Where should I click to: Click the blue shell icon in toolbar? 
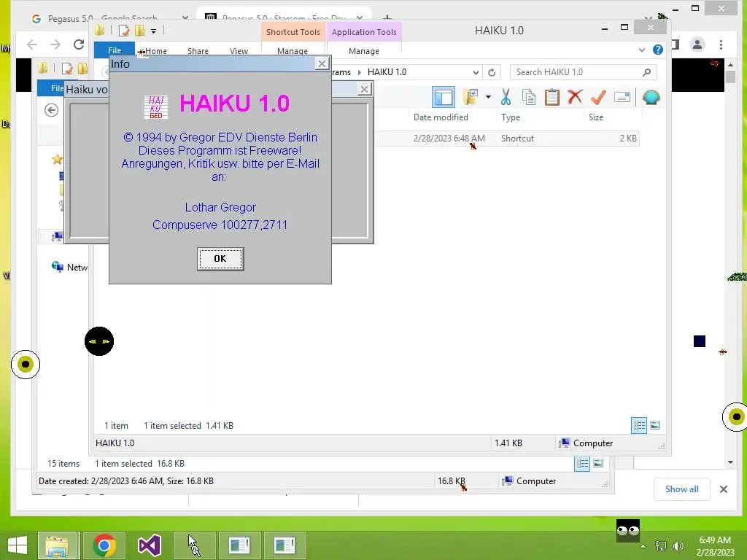pyautogui.click(x=651, y=97)
